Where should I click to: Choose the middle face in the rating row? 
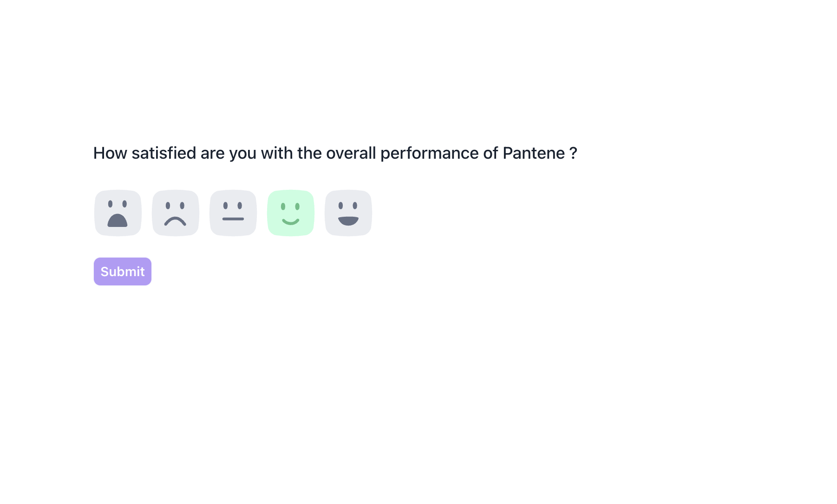tap(233, 213)
